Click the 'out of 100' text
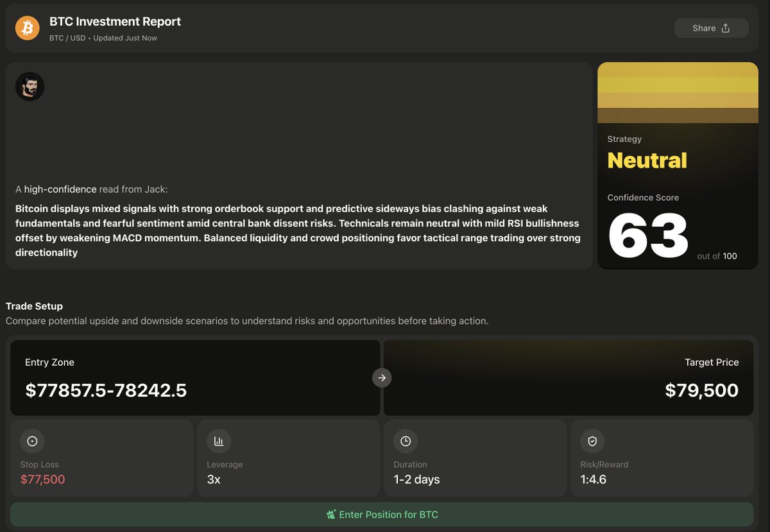Viewport: 770px width, 532px height. point(717,256)
